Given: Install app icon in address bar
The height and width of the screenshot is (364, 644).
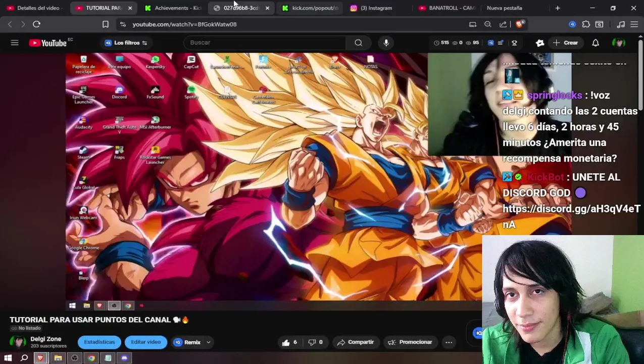Looking at the screenshot, I should click(473, 24).
